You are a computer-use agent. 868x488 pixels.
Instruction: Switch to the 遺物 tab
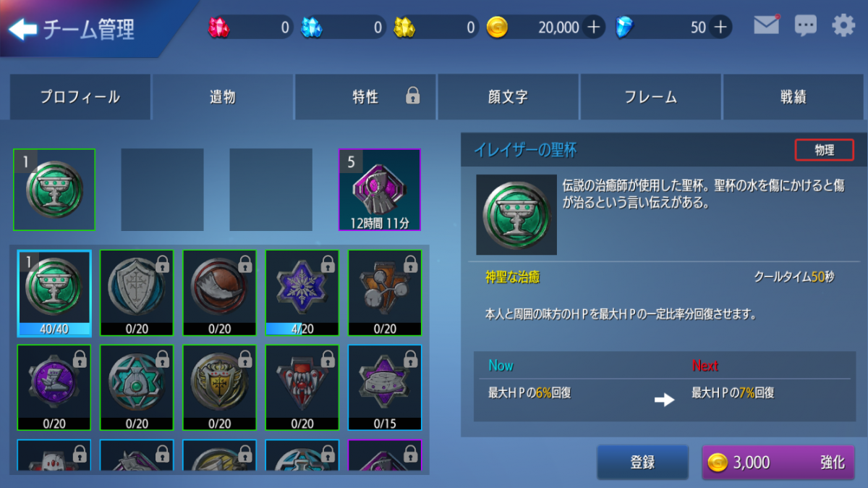pyautogui.click(x=223, y=97)
